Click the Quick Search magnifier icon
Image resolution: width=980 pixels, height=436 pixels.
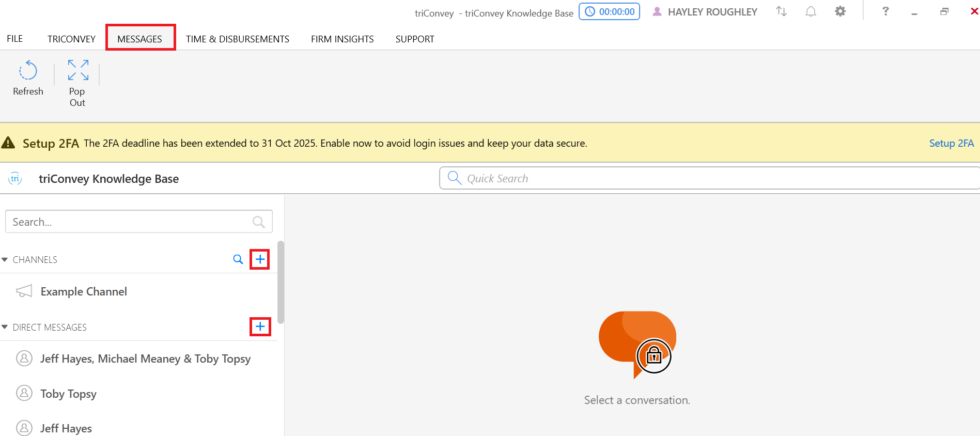(455, 178)
